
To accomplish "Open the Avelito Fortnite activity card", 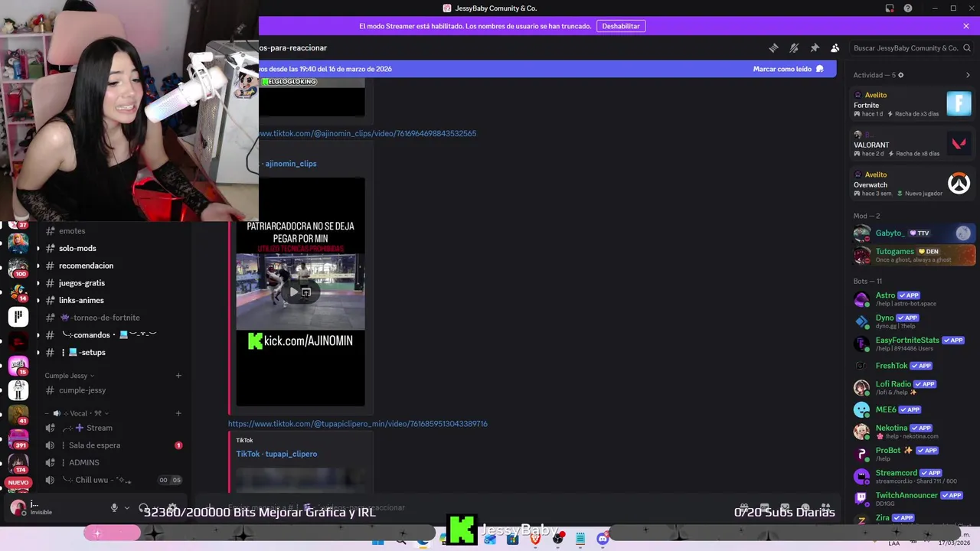I will (912, 104).
